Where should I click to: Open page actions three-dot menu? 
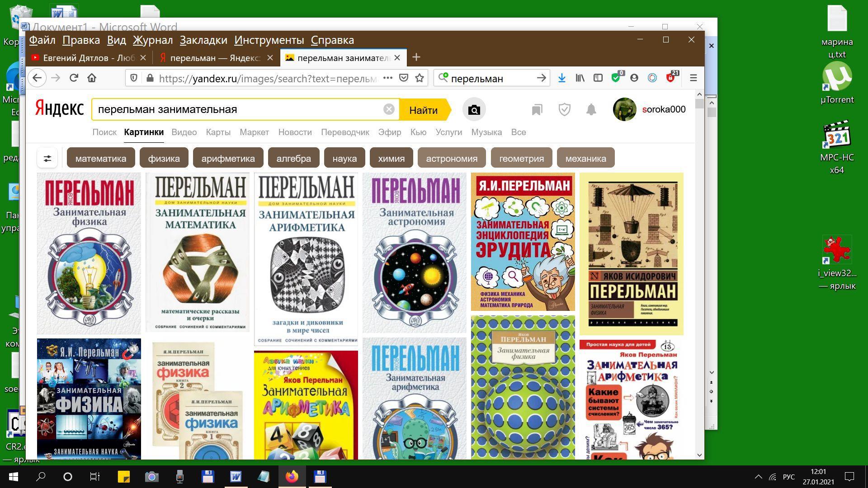[x=387, y=78]
